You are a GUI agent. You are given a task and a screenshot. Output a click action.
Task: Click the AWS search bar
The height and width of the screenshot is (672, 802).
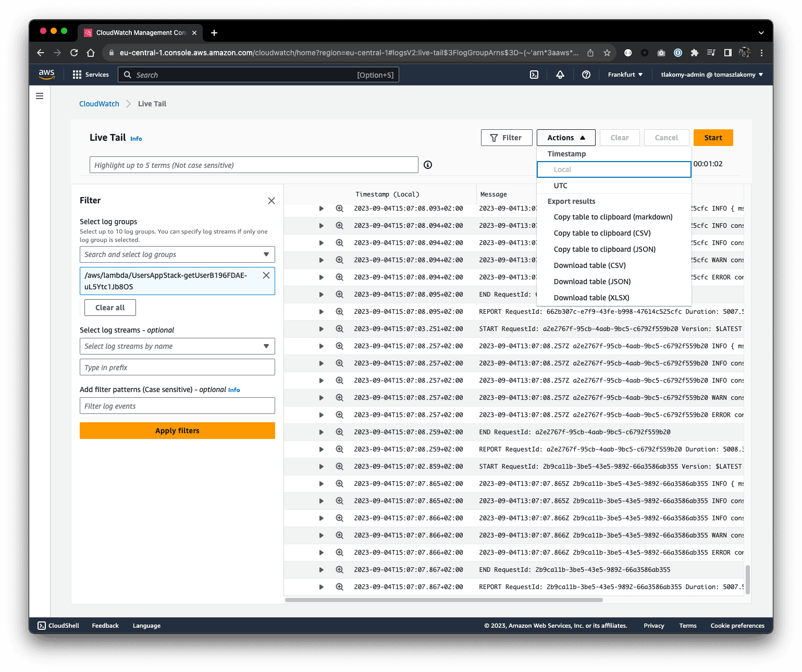click(x=258, y=75)
